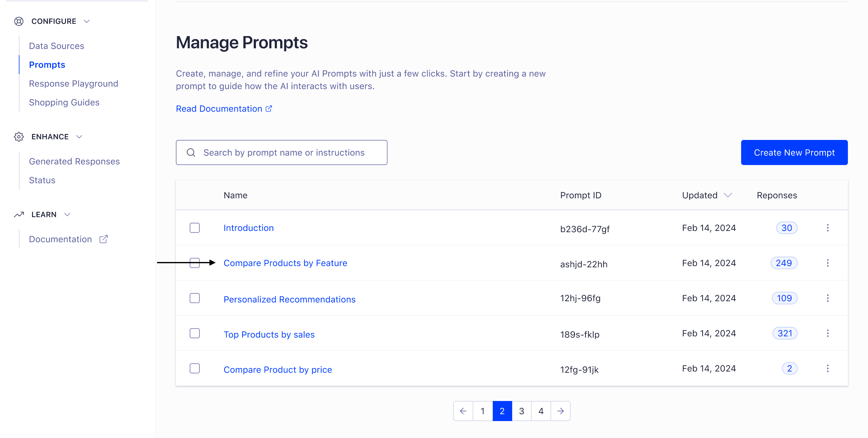
Task: Click the Configure section icon
Action: (x=19, y=21)
